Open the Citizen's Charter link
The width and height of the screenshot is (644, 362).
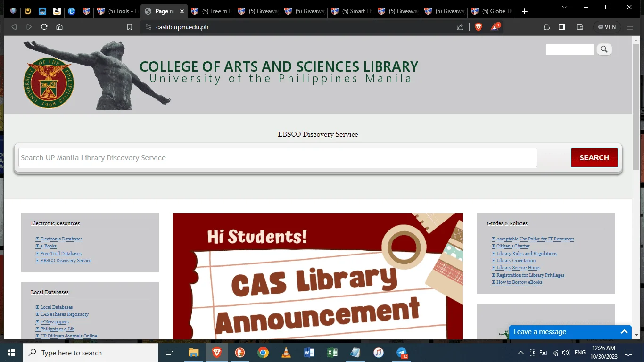[x=513, y=246]
